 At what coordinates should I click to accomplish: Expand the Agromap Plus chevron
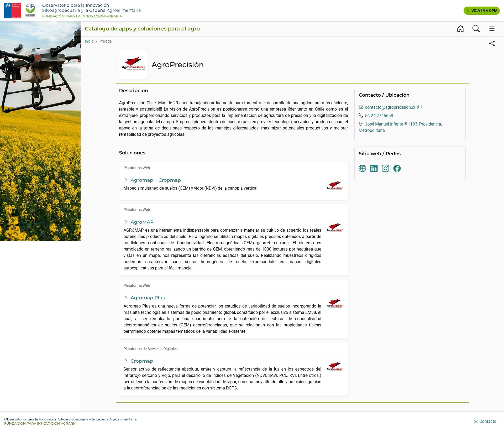click(126, 298)
